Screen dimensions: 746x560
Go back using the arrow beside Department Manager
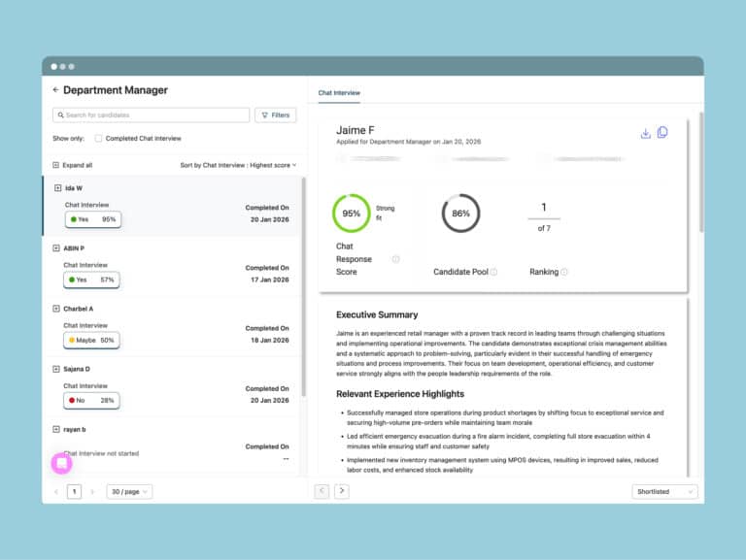(55, 90)
